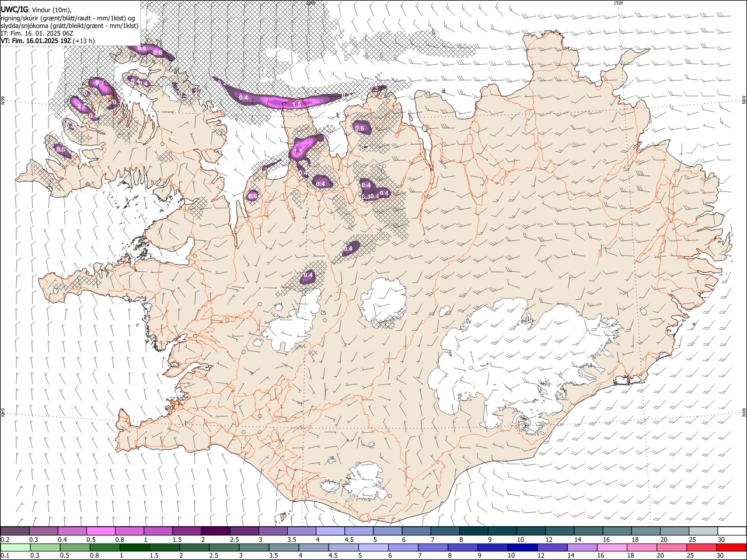Click lower legend swatch between 20 and 25
This screenshot has height=560, width=747.
point(672,547)
